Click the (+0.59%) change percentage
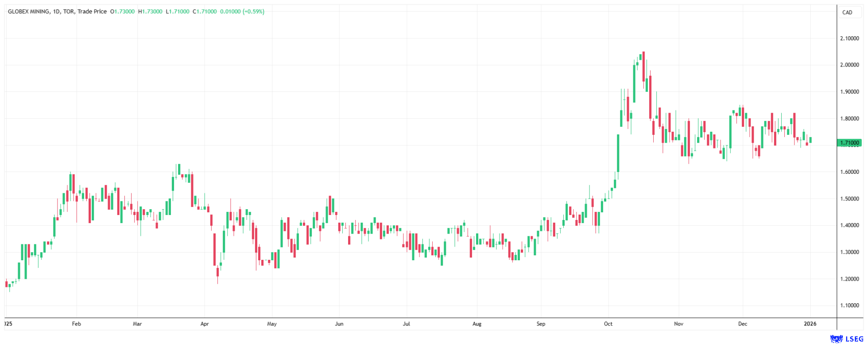This screenshot has width=868, height=344. pos(253,11)
